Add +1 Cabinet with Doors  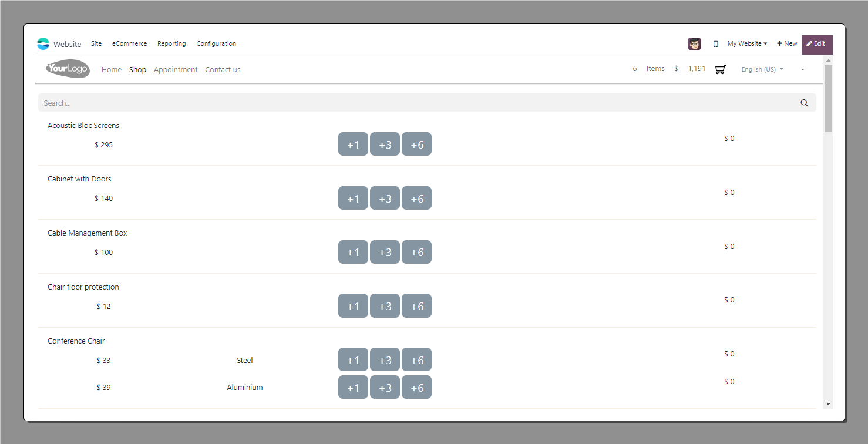tap(353, 198)
